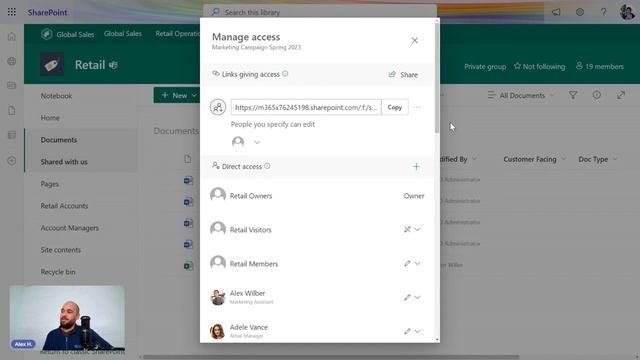Screen dimensions: 640x360
Task: Open the filter pane funnel icon
Action: coord(573,95)
